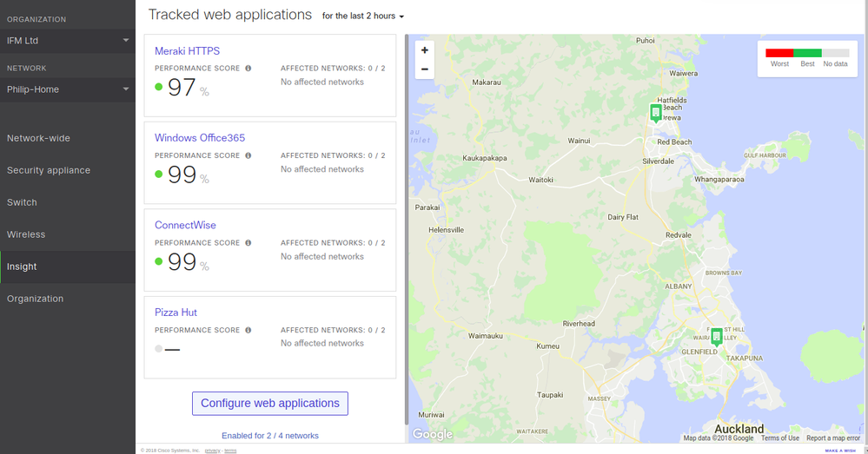Image resolution: width=868 pixels, height=454 pixels.
Task: Click the gray No data legend swatch
Action: 836,53
